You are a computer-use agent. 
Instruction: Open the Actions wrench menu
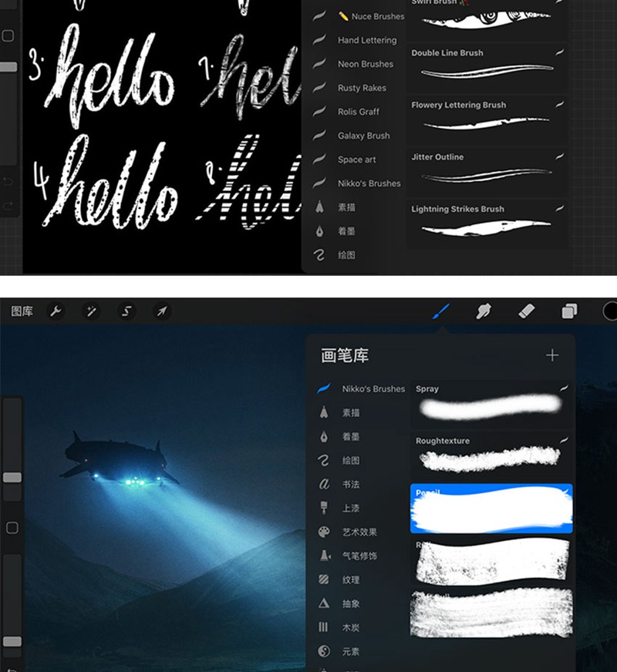pos(56,311)
